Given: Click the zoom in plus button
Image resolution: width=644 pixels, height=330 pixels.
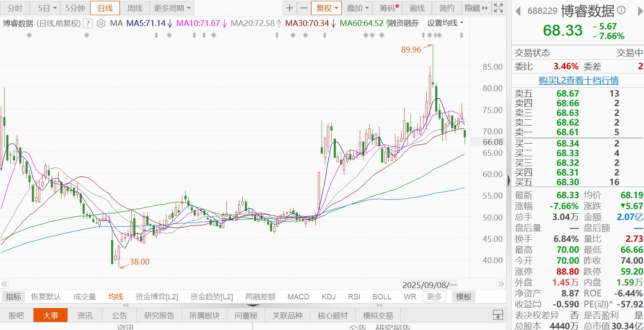Looking at the screenshot, I should pos(290,8).
